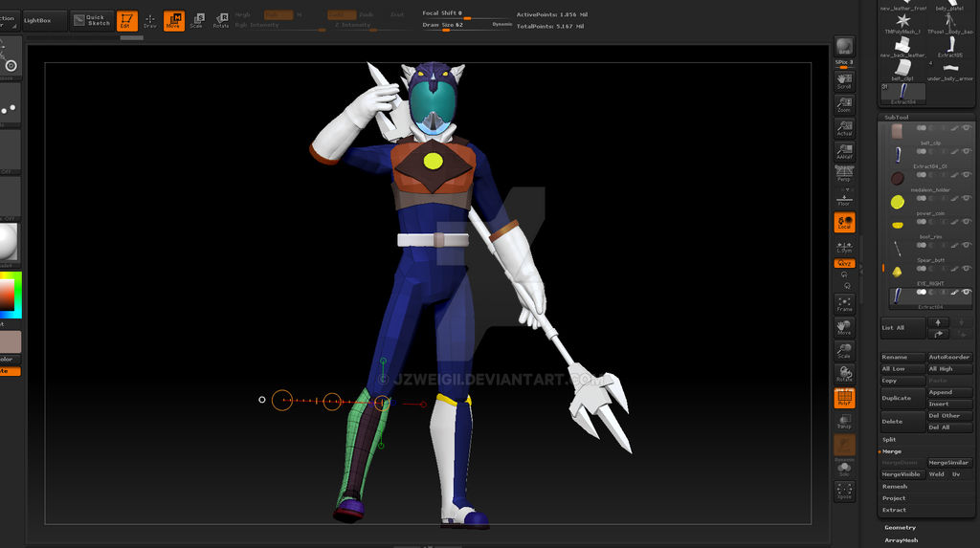This screenshot has width=980, height=548.
Task: Toggle Local symmetry pivot
Action: point(844,223)
